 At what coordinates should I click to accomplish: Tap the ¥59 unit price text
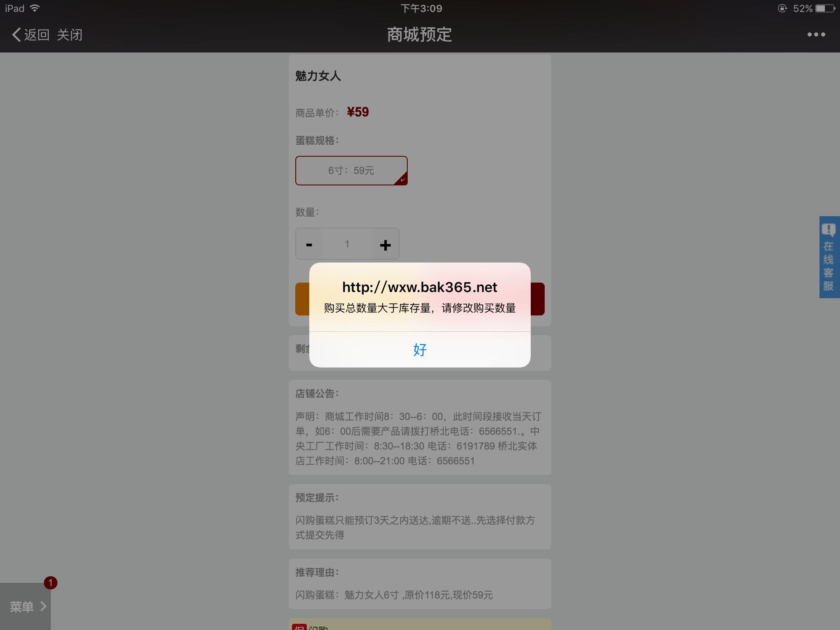coord(358,112)
